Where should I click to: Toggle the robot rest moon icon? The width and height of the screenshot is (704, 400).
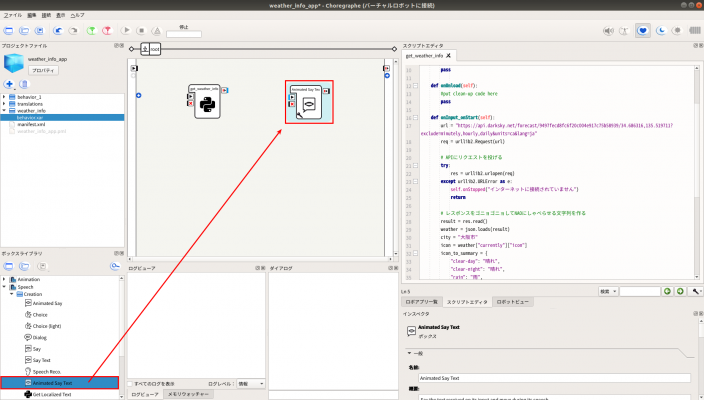click(x=663, y=31)
